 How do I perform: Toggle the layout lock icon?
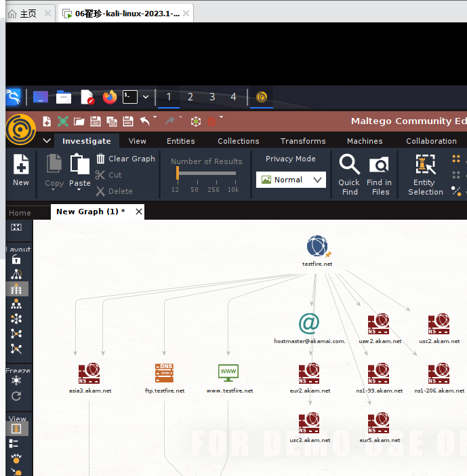click(x=16, y=260)
